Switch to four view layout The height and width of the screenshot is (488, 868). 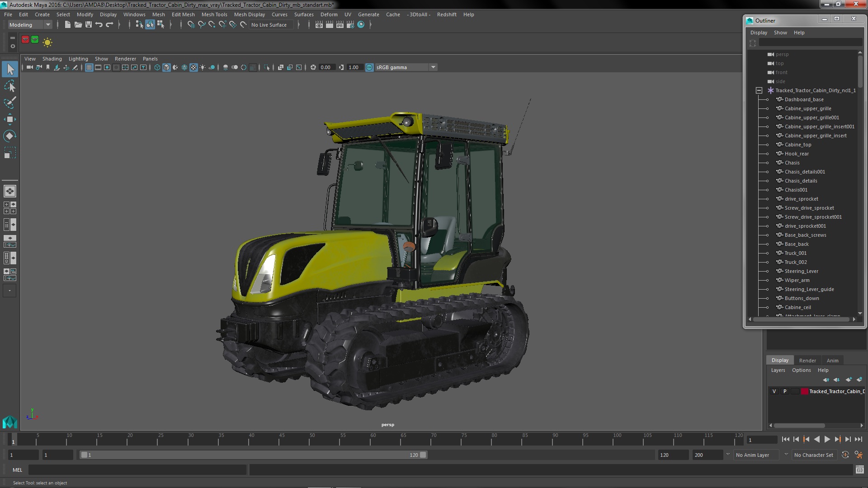click(x=10, y=208)
